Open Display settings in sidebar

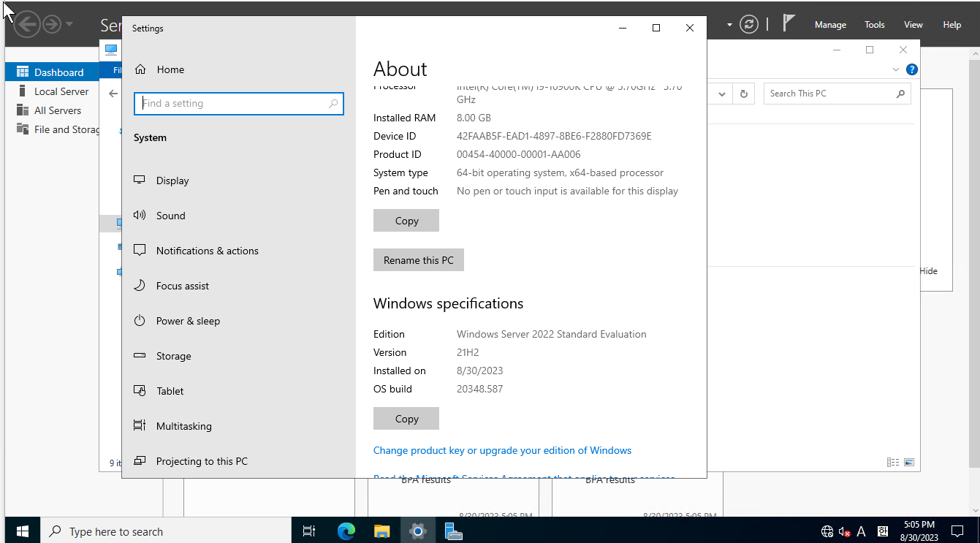(172, 181)
